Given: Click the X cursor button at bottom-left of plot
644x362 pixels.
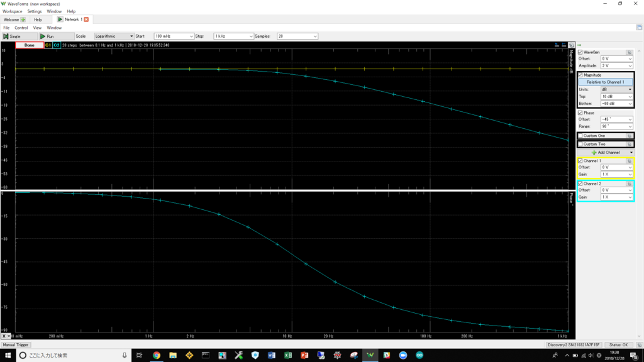Looking at the screenshot, I should click(6, 336).
